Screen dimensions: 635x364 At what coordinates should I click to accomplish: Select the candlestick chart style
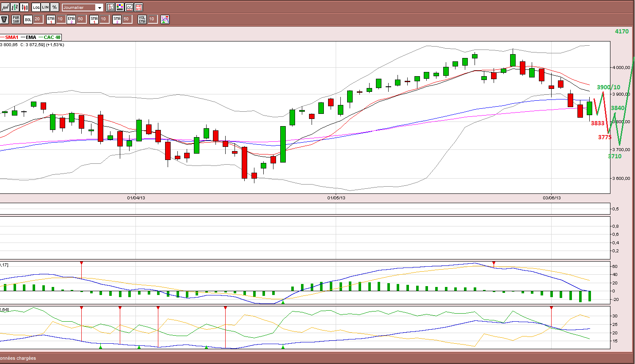point(24,7)
